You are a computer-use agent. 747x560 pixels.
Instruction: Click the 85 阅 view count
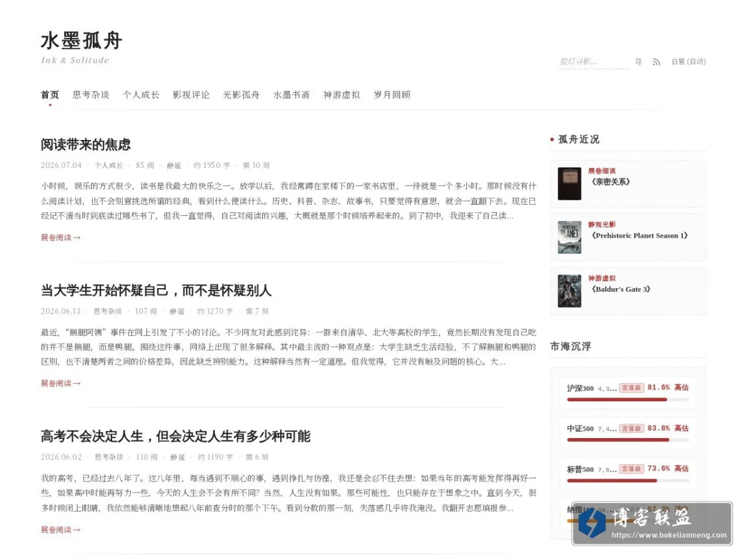(145, 166)
